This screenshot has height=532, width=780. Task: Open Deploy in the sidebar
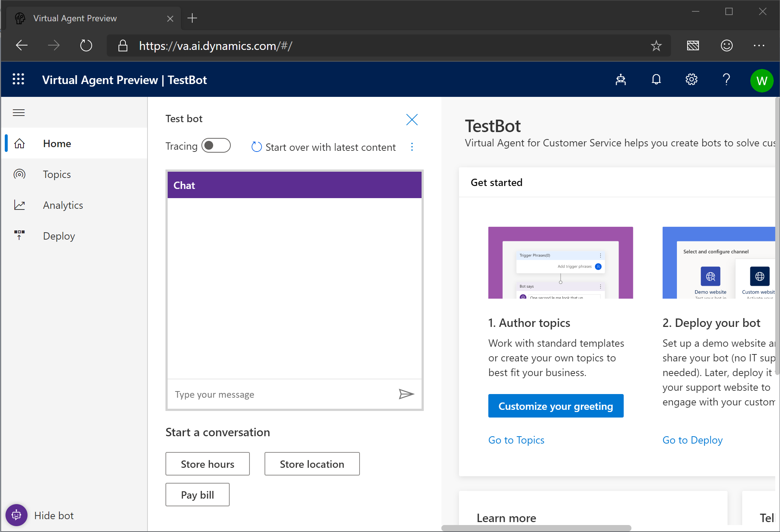(x=59, y=236)
